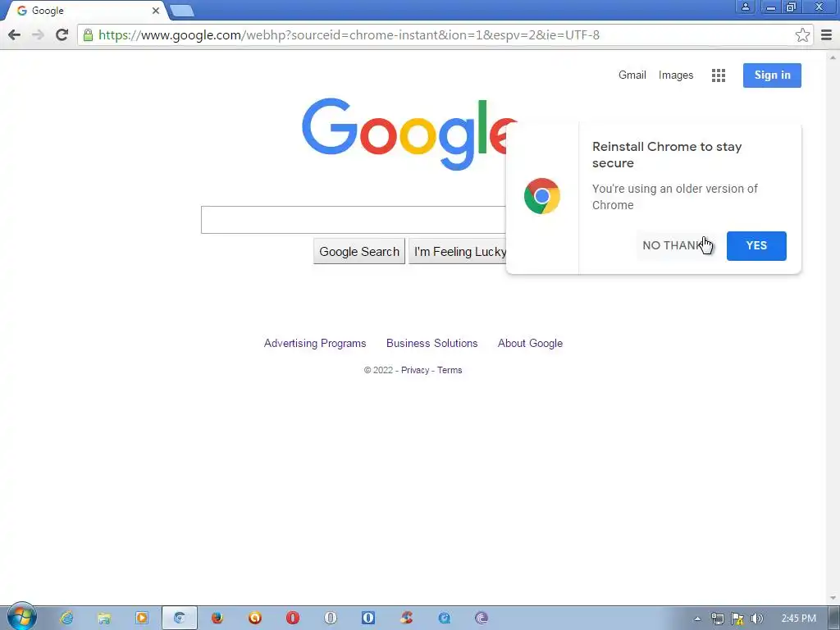The image size is (840, 630).
Task: Open the Windows Start menu
Action: pos(21,617)
